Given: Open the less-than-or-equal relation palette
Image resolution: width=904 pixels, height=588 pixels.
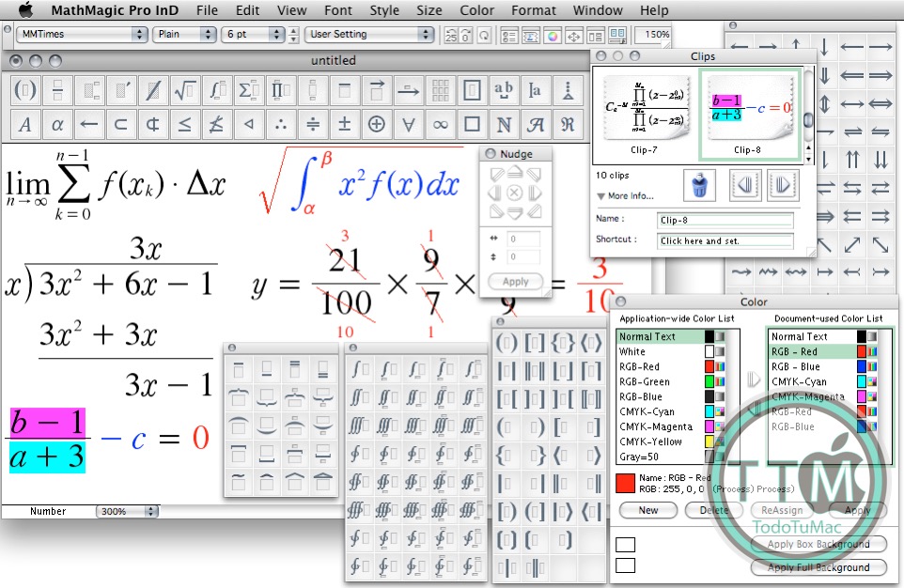Looking at the screenshot, I should (x=185, y=124).
